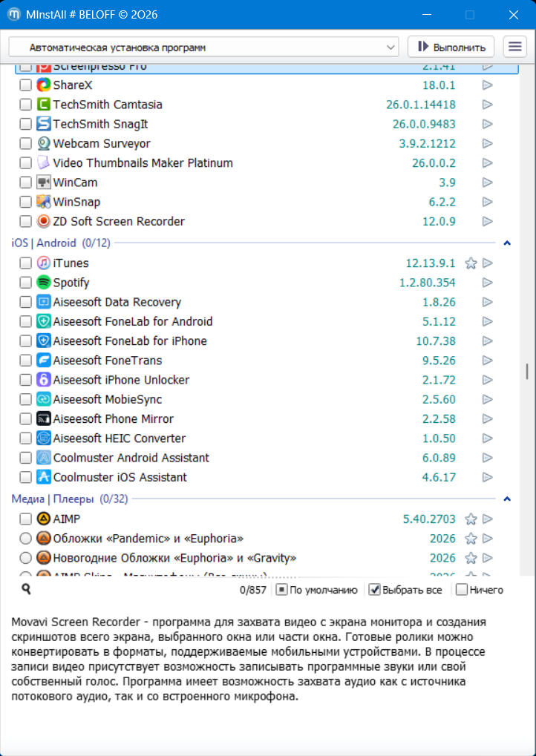Click the Aiseesoft FoneTrans icon
This screenshot has width=536, height=756.
(43, 361)
